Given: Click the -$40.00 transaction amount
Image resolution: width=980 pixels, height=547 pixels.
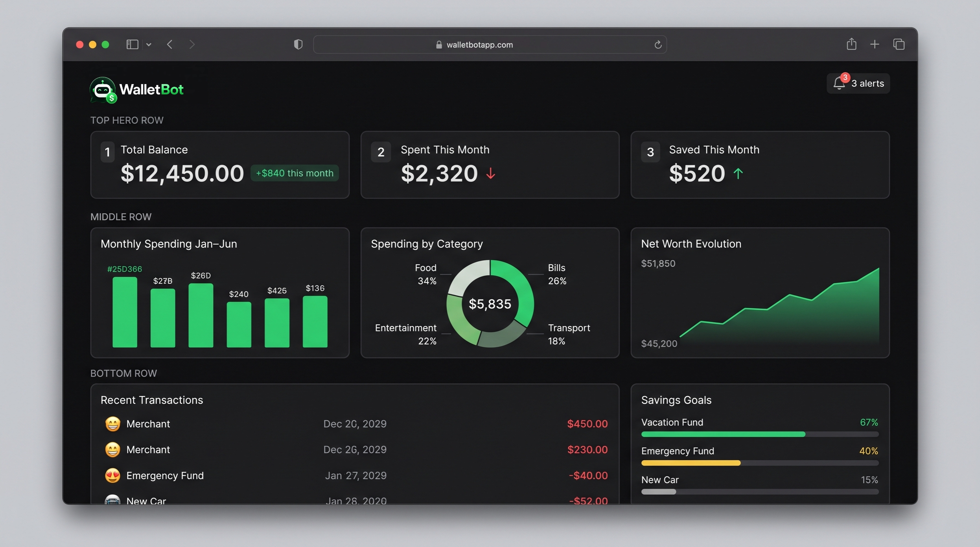Looking at the screenshot, I should [x=588, y=475].
